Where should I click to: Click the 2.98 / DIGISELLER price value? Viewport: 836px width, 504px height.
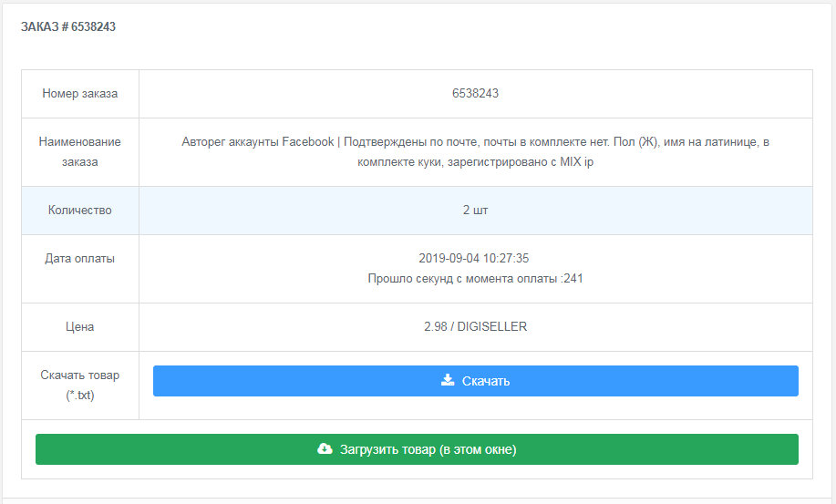click(x=475, y=326)
